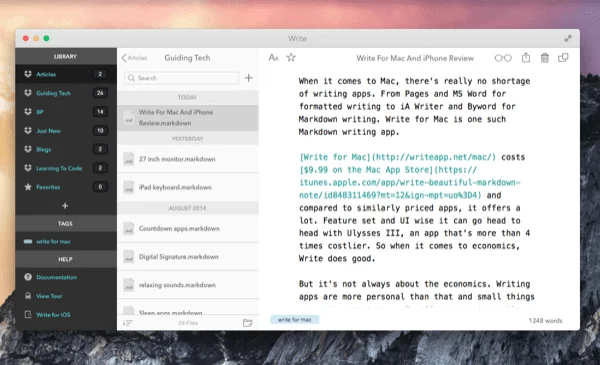Click the notes Search field
The image size is (600, 365).
coord(181,78)
